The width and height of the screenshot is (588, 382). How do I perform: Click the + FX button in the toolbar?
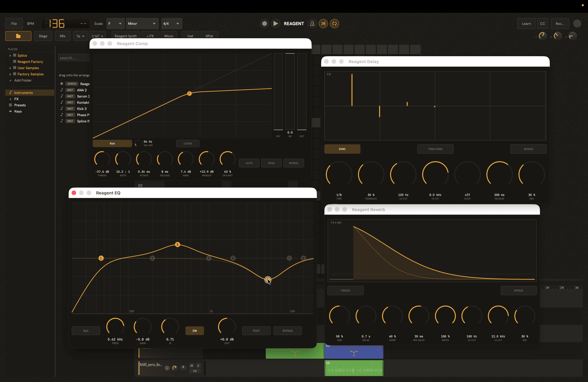pos(150,36)
